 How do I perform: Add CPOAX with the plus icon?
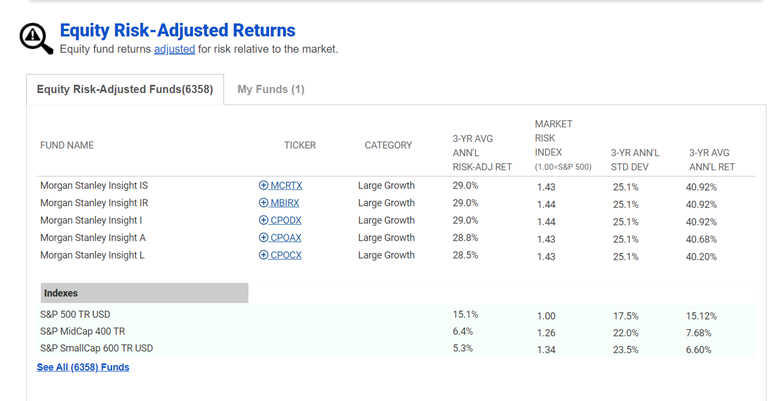[x=264, y=238]
